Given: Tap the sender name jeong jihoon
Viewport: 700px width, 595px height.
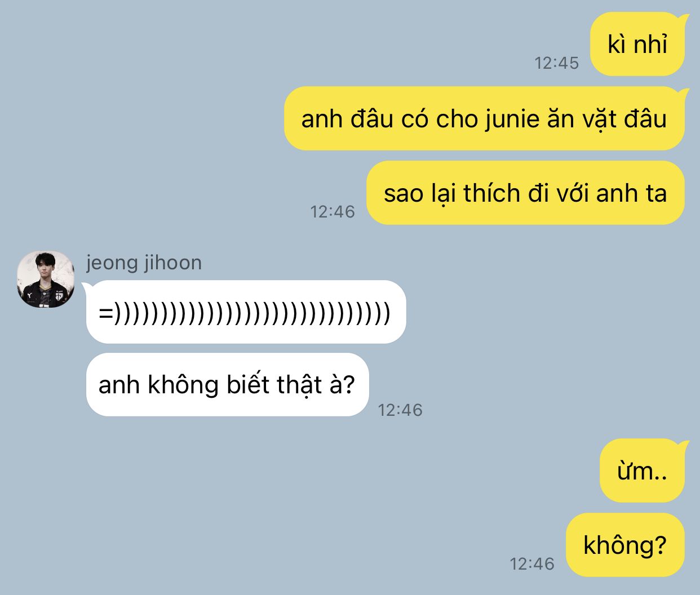Looking at the screenshot, I should click(144, 263).
